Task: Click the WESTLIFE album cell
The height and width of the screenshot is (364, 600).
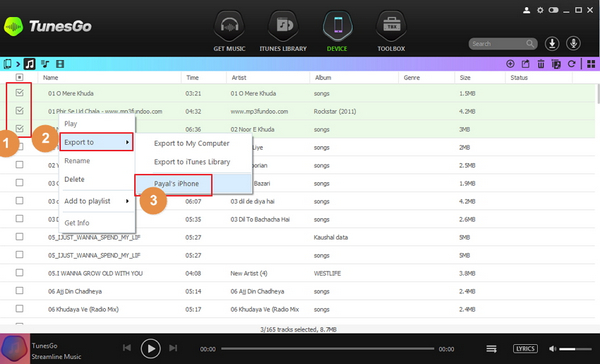Action: [327, 273]
